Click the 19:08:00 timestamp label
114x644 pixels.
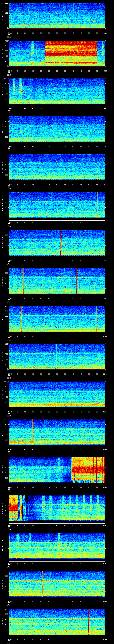pos(9,298)
